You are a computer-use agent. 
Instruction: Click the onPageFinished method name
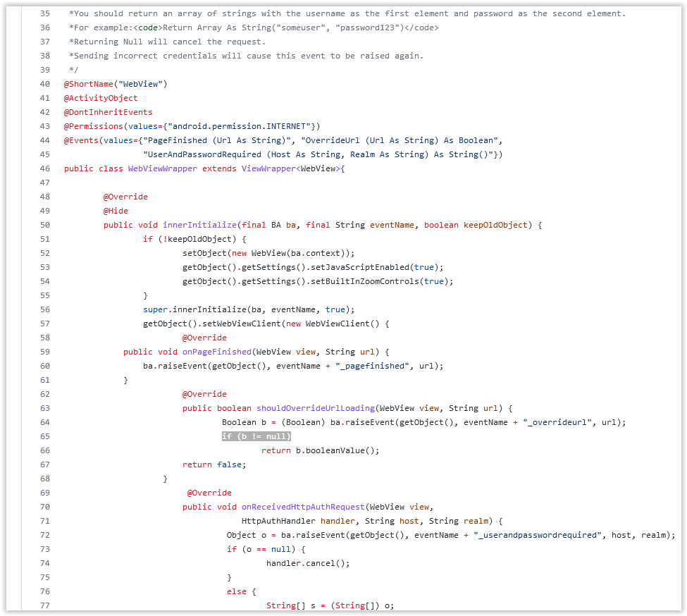click(217, 352)
